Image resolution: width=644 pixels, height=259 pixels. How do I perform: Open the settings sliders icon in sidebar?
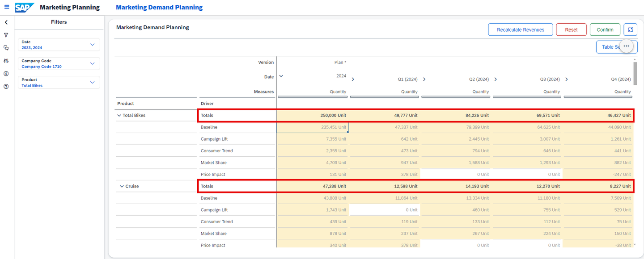[x=6, y=61]
